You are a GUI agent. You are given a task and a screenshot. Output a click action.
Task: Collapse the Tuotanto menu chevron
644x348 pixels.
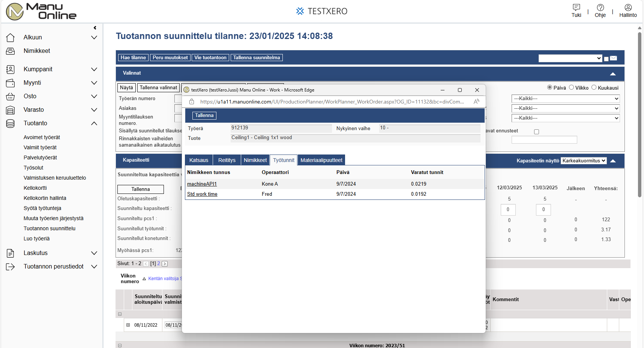[x=94, y=123]
